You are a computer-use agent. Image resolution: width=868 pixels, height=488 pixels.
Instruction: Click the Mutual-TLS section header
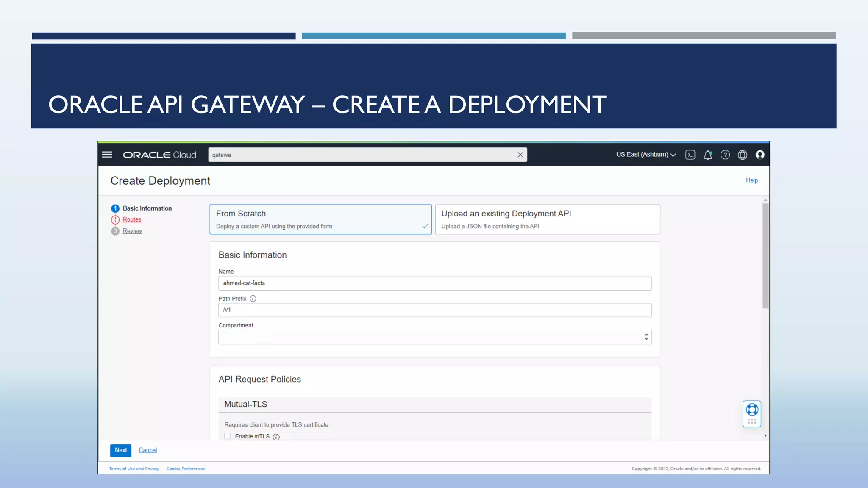pos(435,405)
